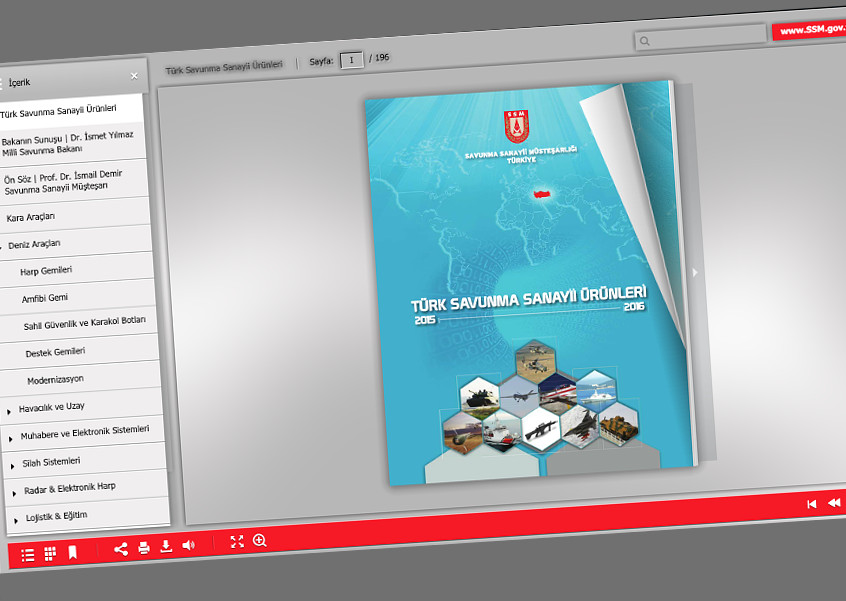Click into the search field
The height and width of the screenshot is (601, 846).
pos(700,37)
